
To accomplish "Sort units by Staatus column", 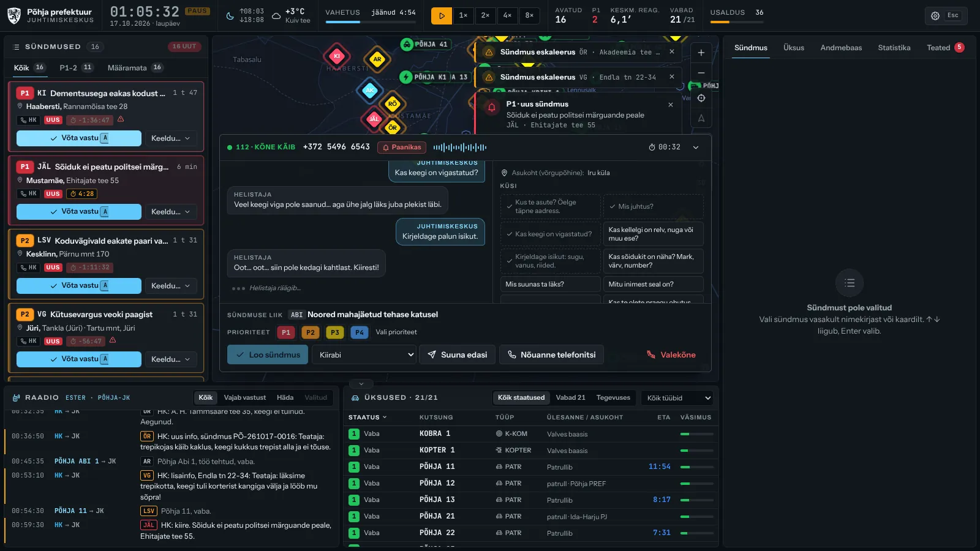I will 367,418.
